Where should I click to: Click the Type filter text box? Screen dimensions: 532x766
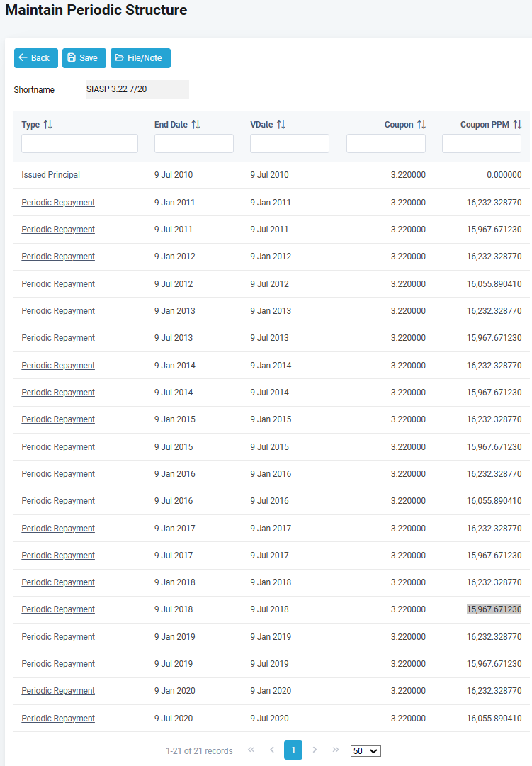point(79,144)
